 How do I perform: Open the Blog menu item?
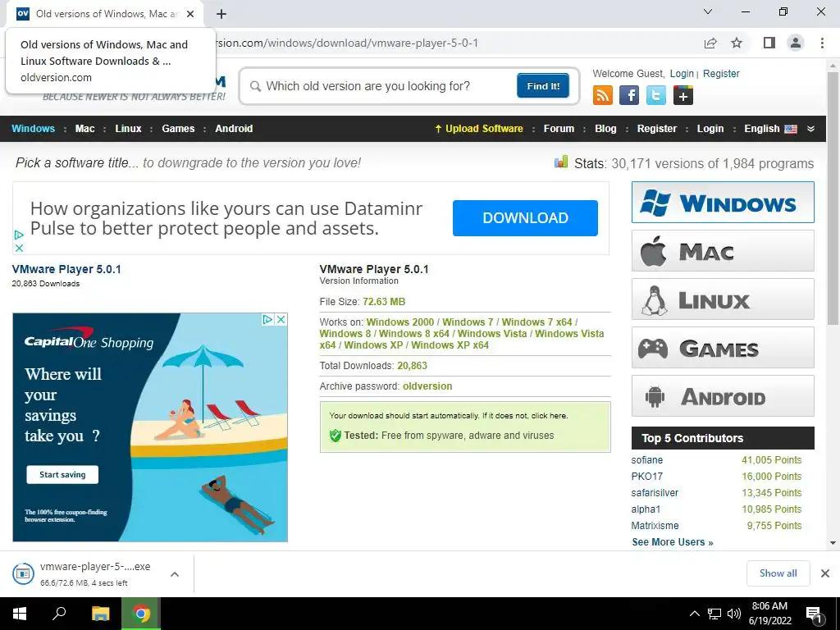tap(605, 129)
